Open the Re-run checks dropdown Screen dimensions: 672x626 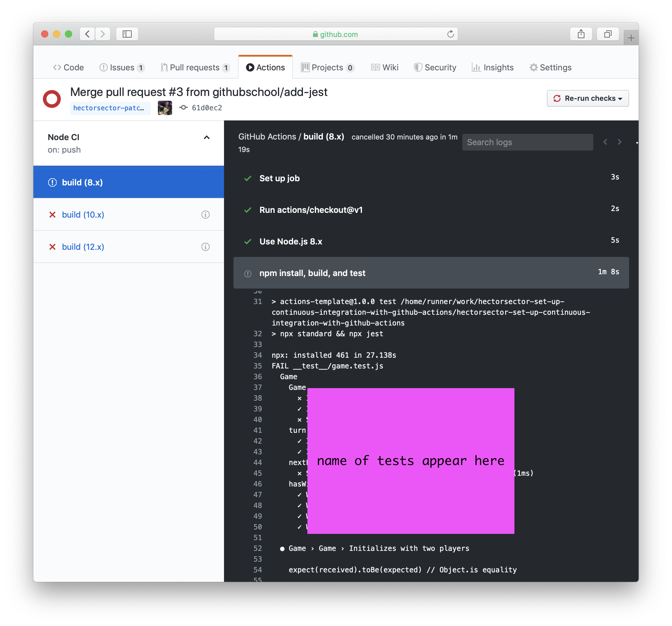pyautogui.click(x=588, y=98)
